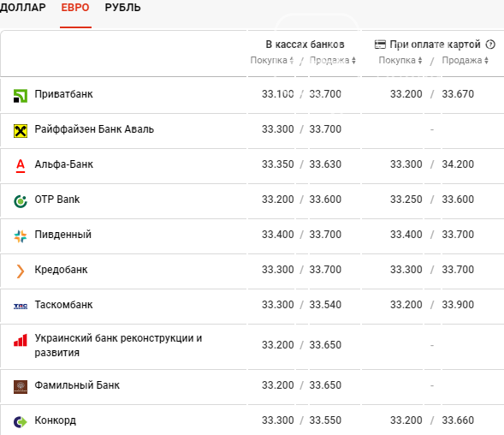Click the Таскомбанк TAC logo

tap(21, 306)
